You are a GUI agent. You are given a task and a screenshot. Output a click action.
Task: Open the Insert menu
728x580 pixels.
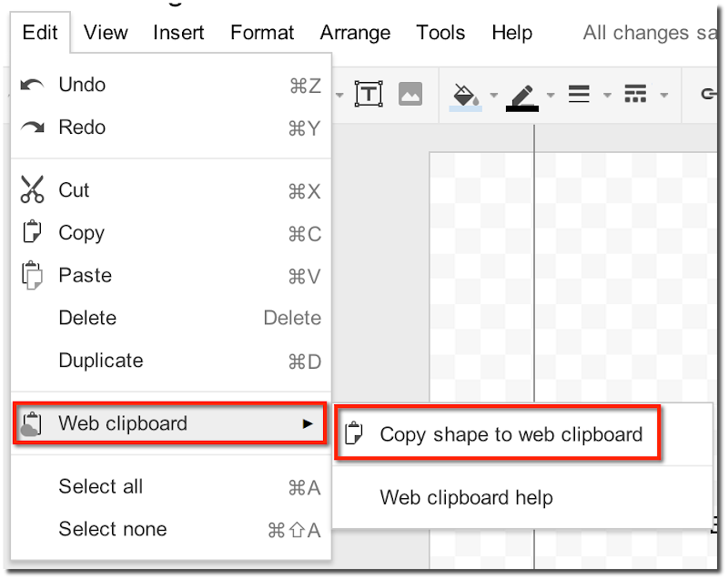click(x=178, y=33)
